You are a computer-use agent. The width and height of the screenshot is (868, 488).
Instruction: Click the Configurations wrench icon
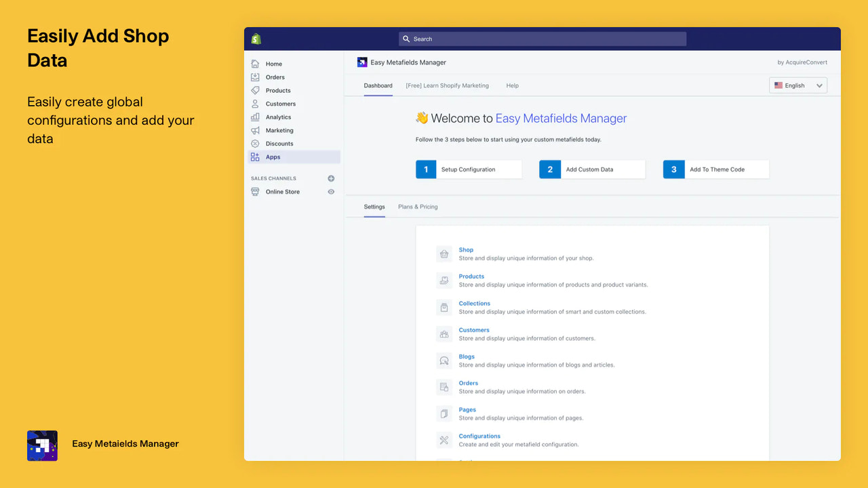444,440
